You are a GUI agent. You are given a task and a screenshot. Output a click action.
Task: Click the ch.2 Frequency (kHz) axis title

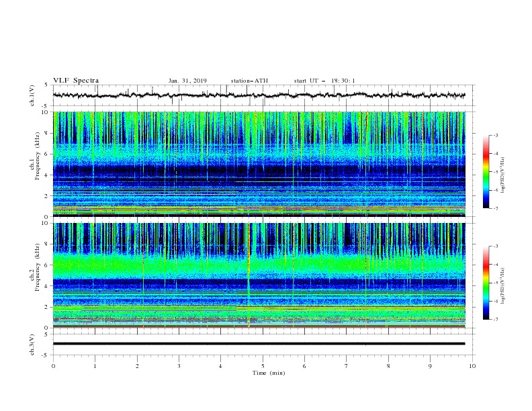(x=34, y=267)
